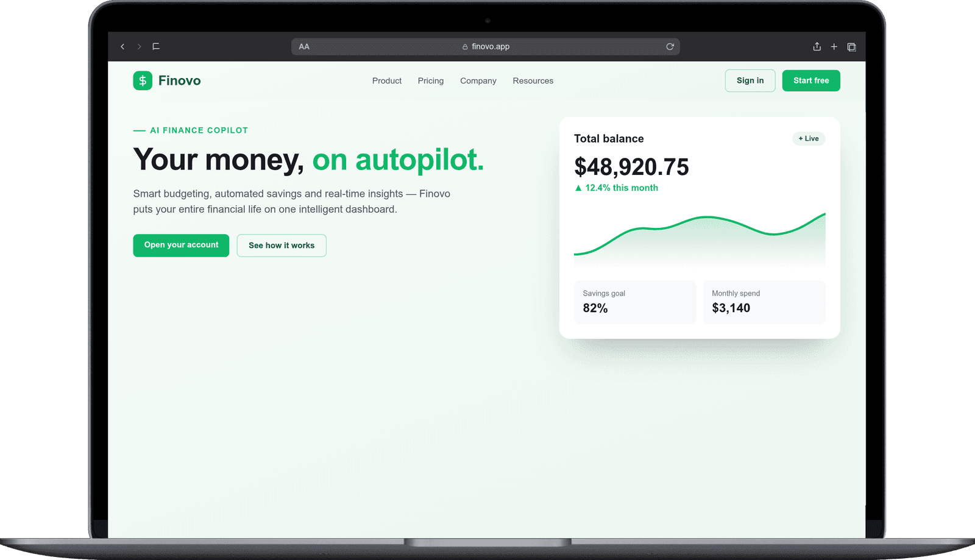Viewport: 975px width, 560px height.
Task: Click the Sign in button
Action: [750, 80]
